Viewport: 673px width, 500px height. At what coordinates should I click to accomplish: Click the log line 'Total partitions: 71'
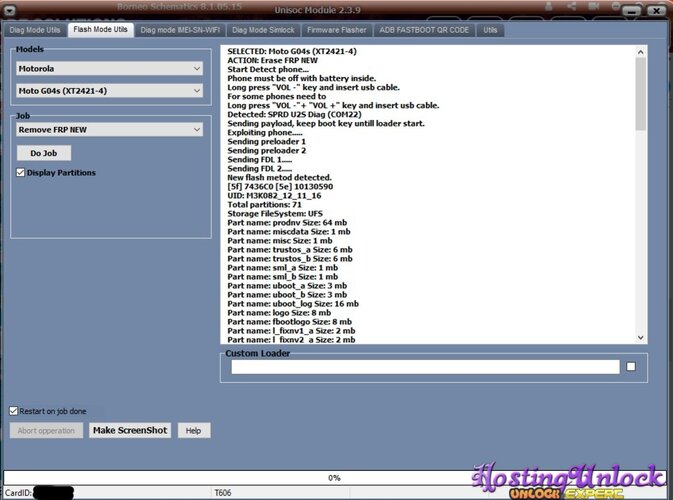264,205
